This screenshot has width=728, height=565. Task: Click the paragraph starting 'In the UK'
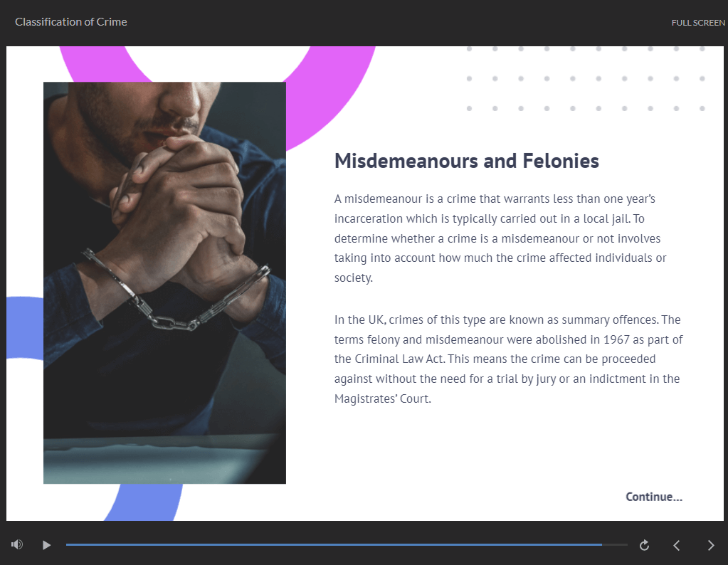(x=508, y=359)
